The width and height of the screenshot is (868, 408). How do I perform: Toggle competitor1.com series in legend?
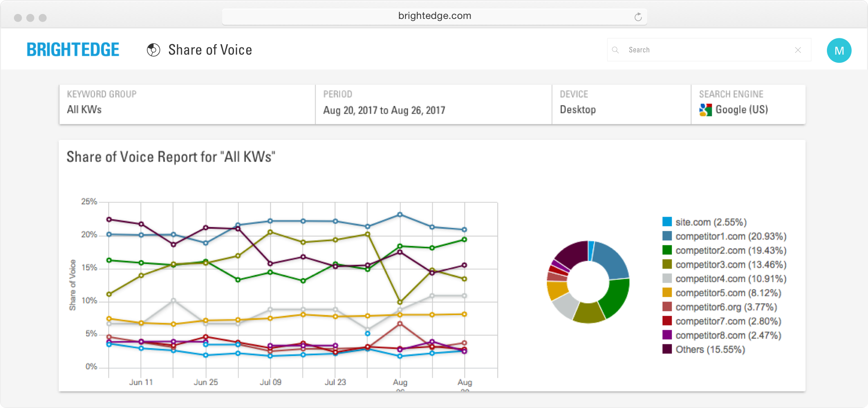(730, 236)
